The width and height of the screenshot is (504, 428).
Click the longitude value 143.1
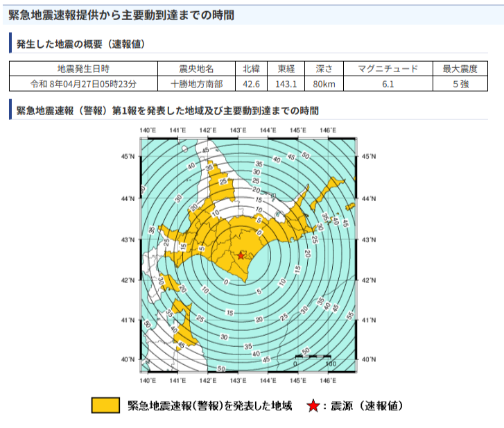coord(286,84)
